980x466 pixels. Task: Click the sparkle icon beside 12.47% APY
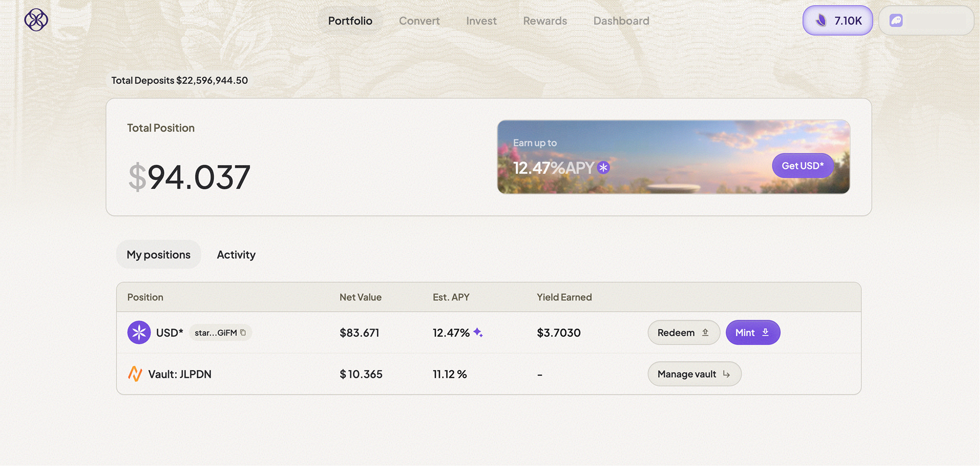click(x=478, y=333)
